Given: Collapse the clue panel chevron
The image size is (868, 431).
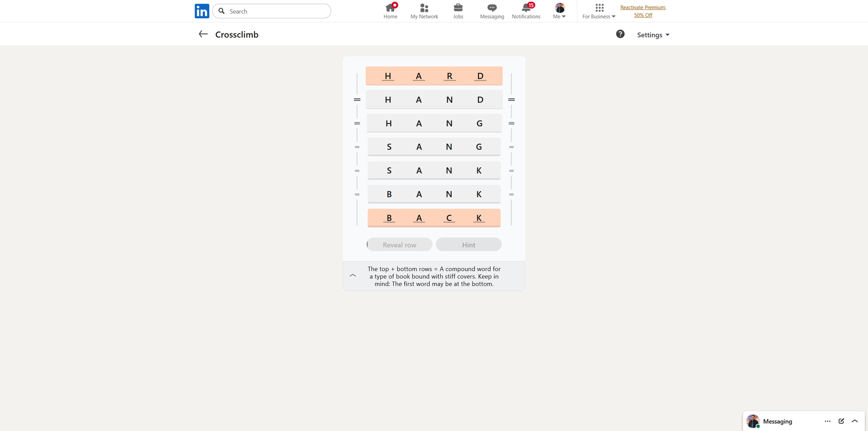Looking at the screenshot, I should click(x=353, y=275).
